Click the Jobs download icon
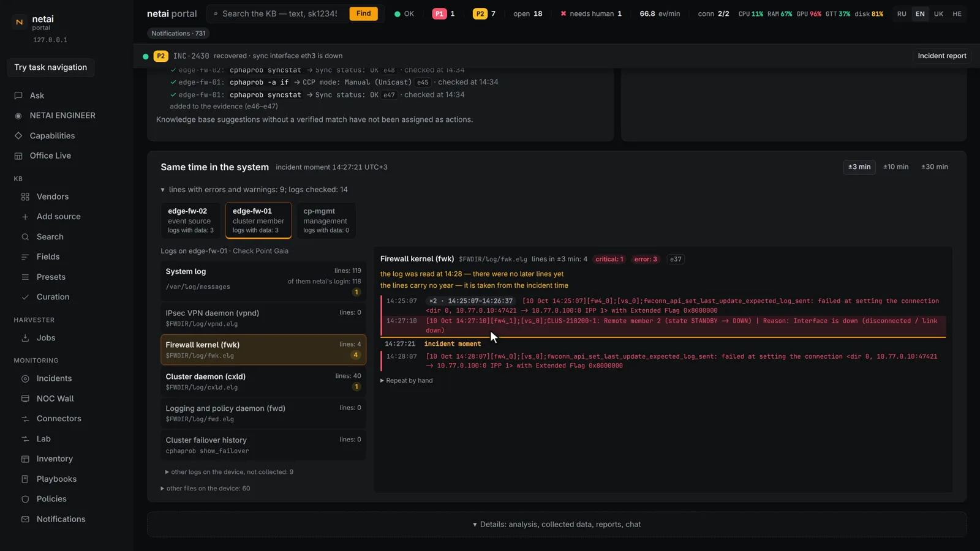 (25, 338)
